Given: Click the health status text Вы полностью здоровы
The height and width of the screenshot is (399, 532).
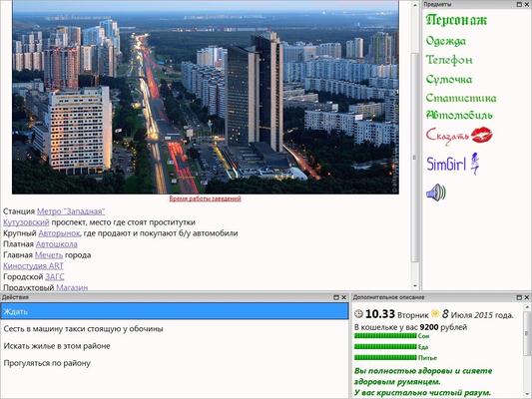Looking at the screenshot, I should click(x=423, y=376).
